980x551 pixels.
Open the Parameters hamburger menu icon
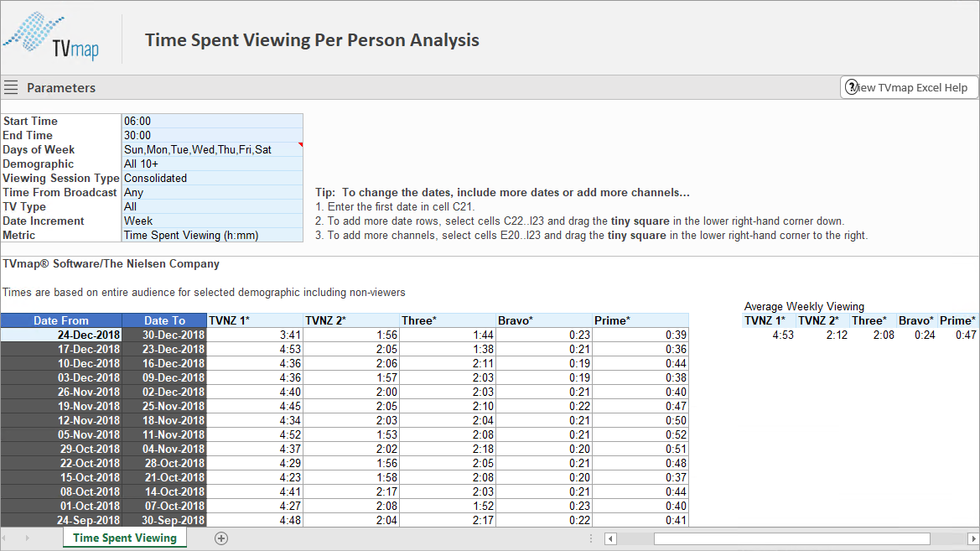point(11,87)
